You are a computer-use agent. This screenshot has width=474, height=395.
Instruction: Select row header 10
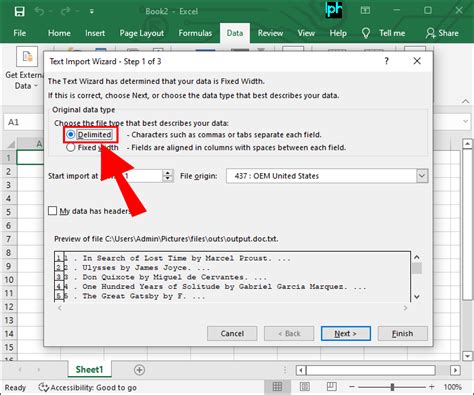8,280
